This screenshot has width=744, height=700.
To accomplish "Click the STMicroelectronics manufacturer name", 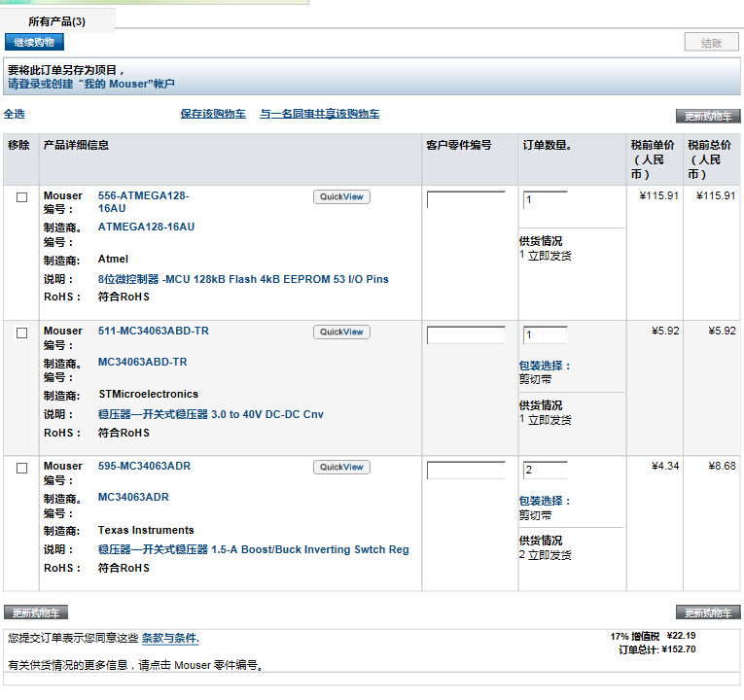I will coord(149,394).
